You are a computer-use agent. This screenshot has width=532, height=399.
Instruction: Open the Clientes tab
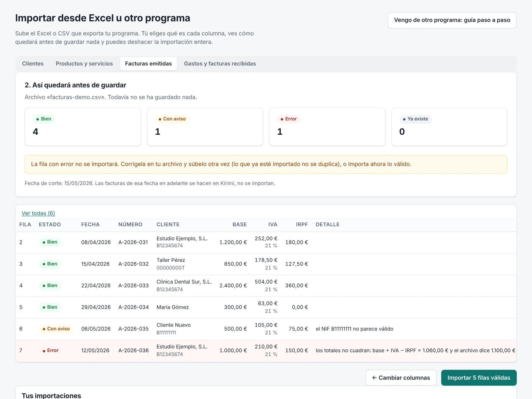(33, 63)
